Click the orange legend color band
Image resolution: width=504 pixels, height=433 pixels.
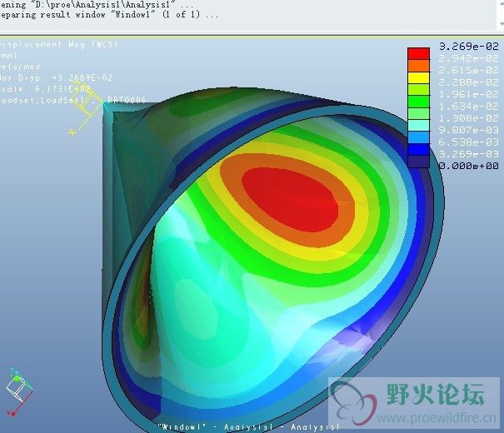(x=418, y=66)
